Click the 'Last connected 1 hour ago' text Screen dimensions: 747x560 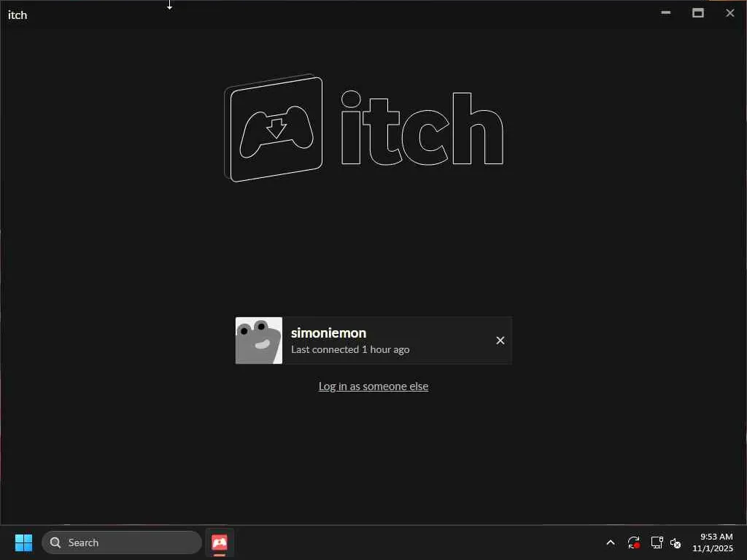click(x=350, y=349)
